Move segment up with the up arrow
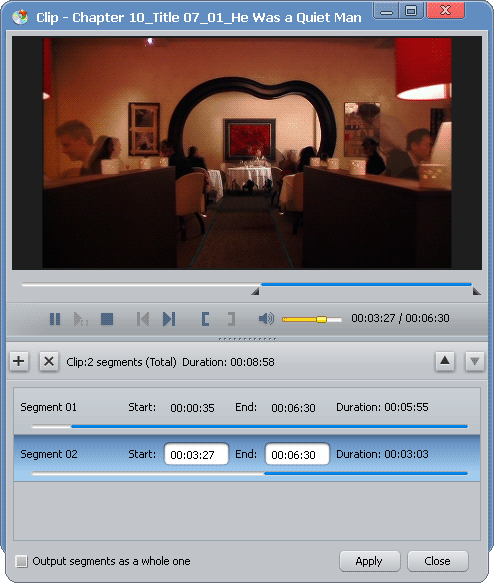 (x=445, y=361)
